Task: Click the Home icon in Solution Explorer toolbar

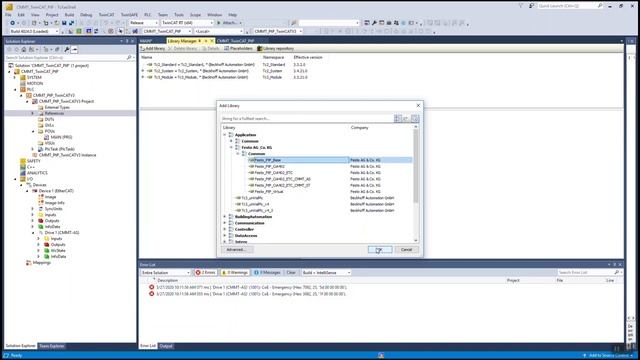Action: pyautogui.click(x=24, y=49)
